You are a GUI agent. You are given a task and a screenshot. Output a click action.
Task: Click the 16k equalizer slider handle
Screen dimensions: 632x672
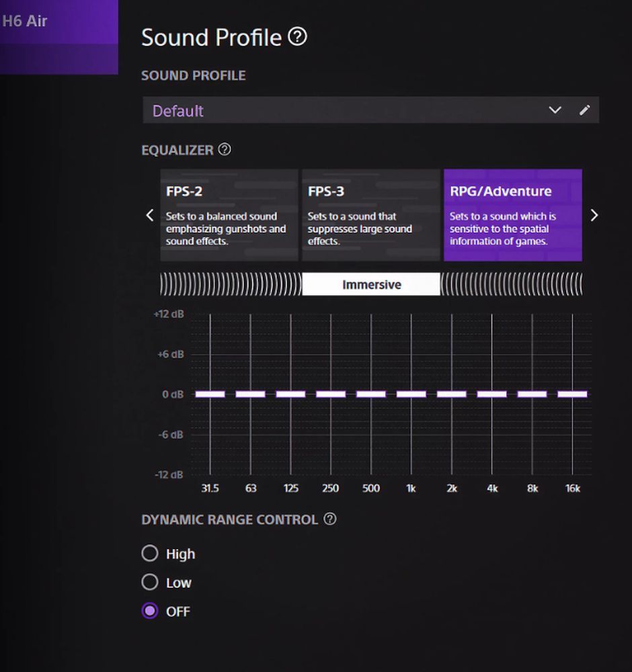pos(572,394)
